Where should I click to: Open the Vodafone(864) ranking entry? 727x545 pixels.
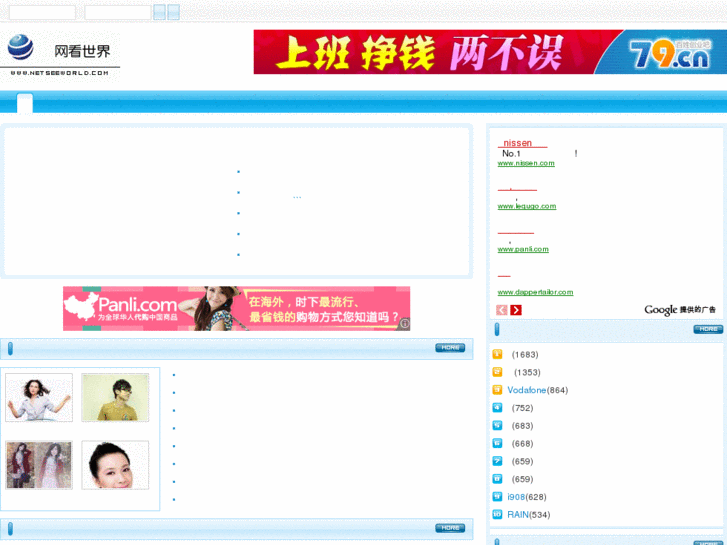coord(537,390)
